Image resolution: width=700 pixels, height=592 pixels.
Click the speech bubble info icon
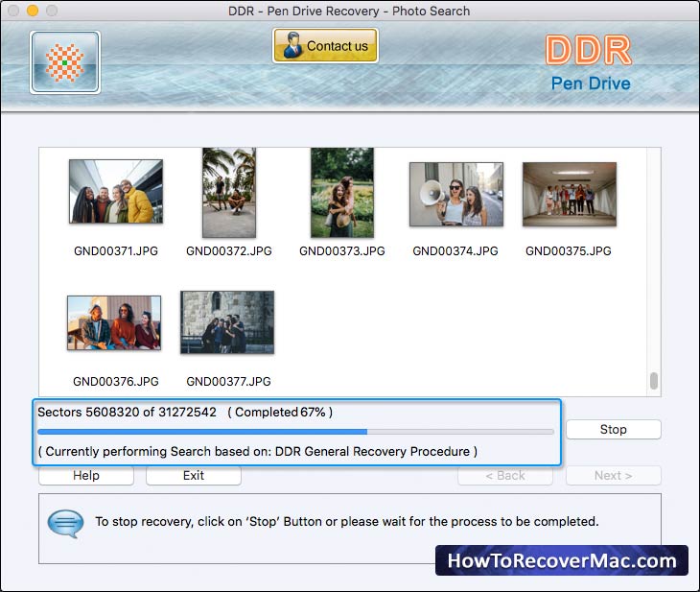tap(65, 523)
